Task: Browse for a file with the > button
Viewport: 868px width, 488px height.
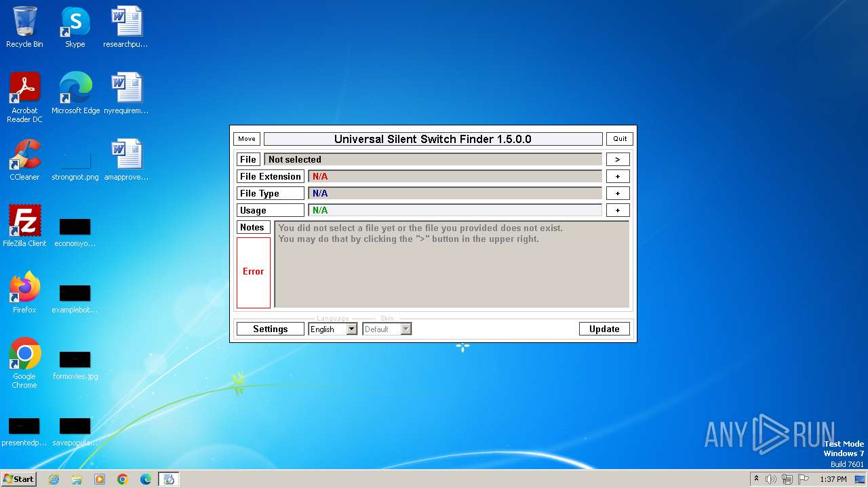Action: click(x=618, y=159)
